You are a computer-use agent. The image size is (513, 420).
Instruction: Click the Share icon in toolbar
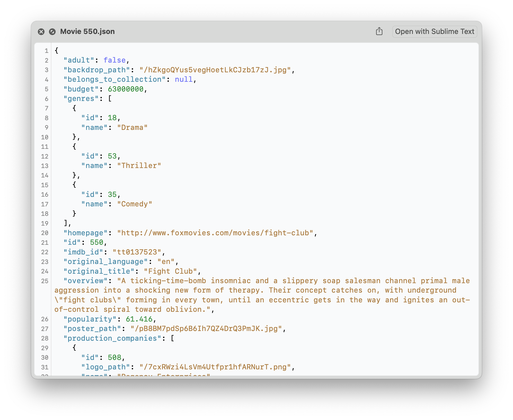point(379,31)
